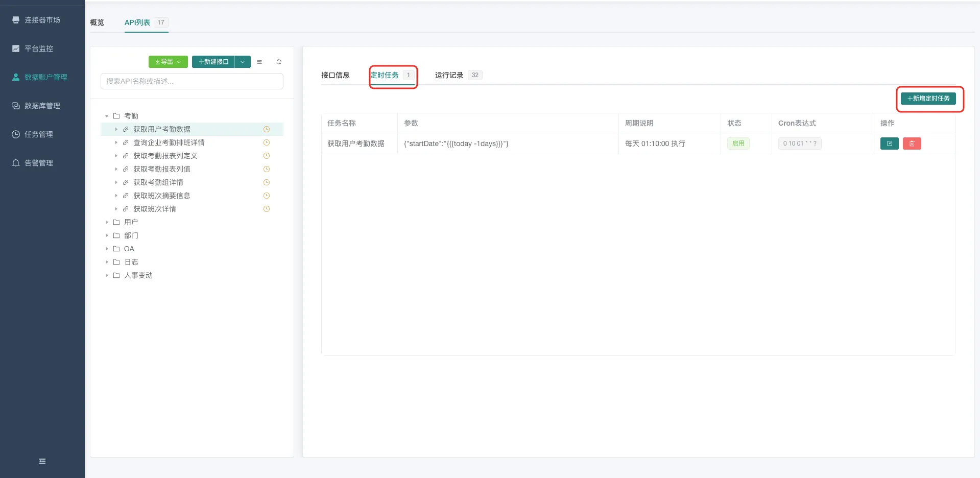
Task: Select 查询企业考勤排班详情 in the tree
Action: coord(169,142)
